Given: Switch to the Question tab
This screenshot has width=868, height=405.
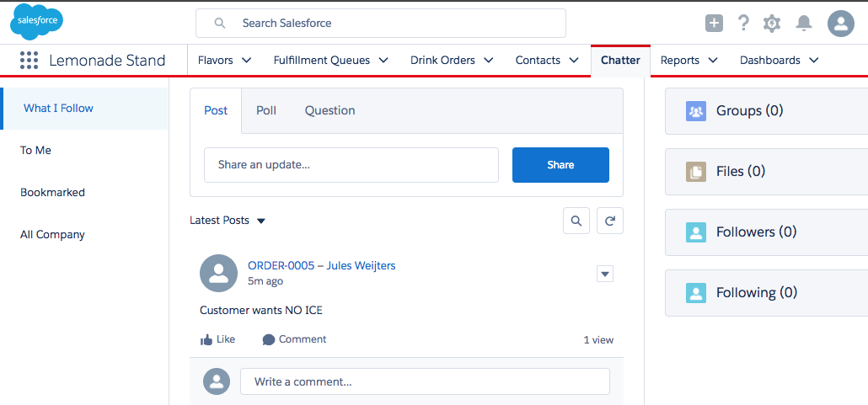Looking at the screenshot, I should click(330, 110).
